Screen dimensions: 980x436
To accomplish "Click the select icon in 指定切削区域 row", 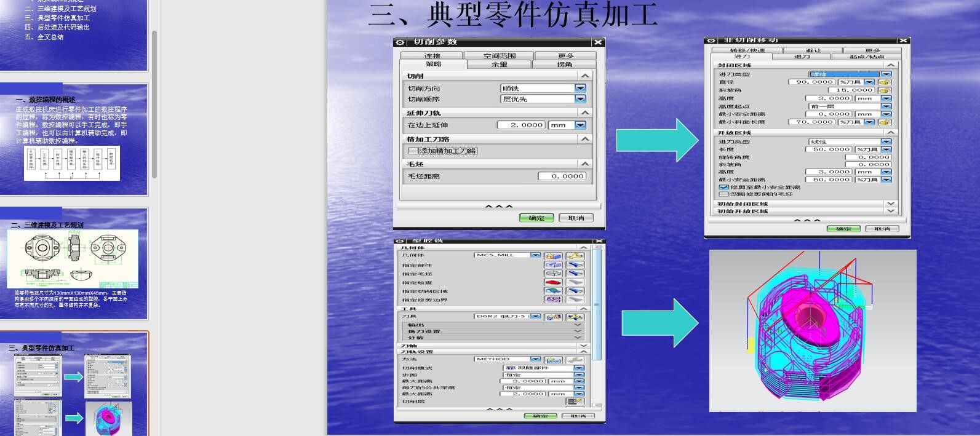I will pyautogui.click(x=554, y=291).
